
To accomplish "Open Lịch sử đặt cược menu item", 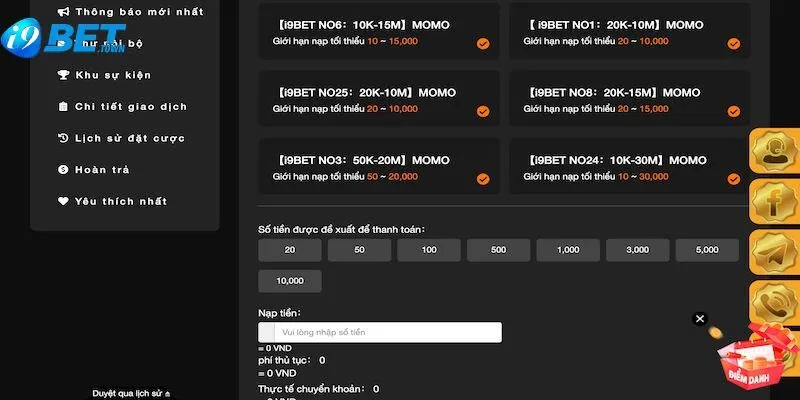I will [129, 138].
